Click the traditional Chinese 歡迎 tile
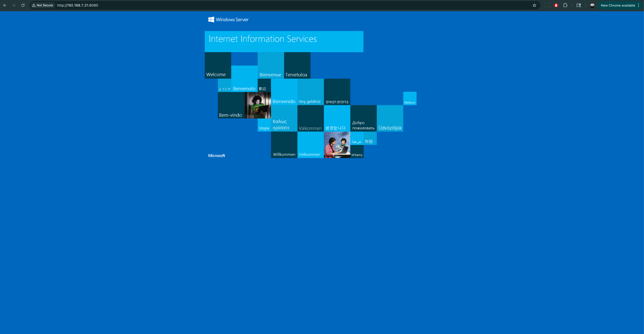 pyautogui.click(x=264, y=85)
